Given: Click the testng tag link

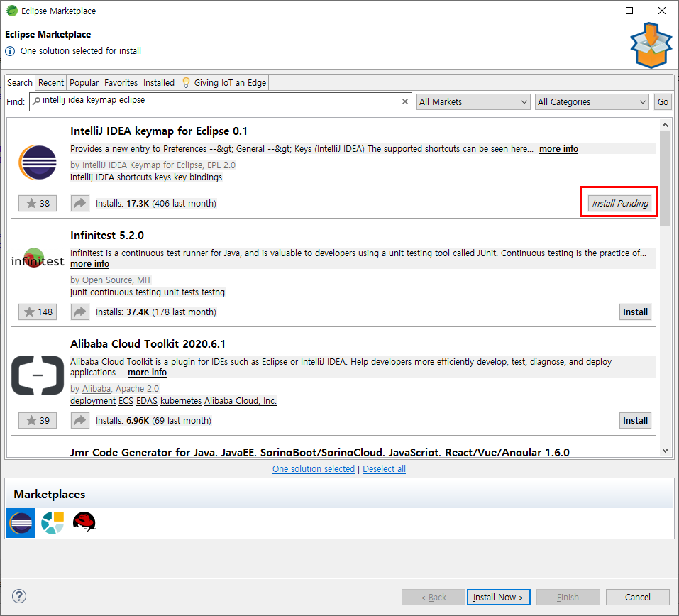Looking at the screenshot, I should click(x=213, y=292).
